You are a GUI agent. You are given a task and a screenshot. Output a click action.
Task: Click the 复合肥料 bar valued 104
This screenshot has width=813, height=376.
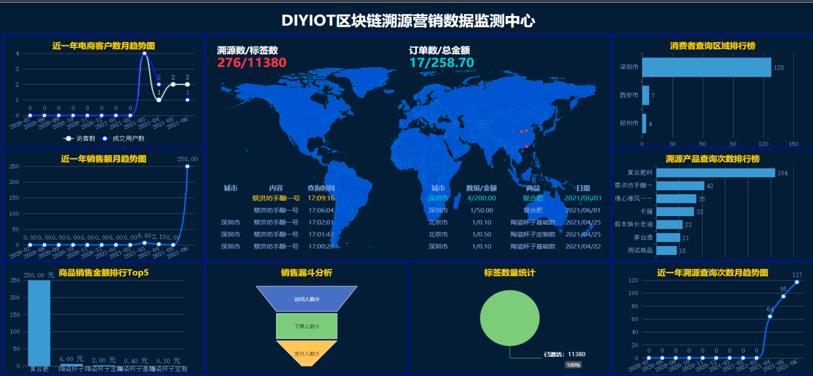tap(716, 173)
